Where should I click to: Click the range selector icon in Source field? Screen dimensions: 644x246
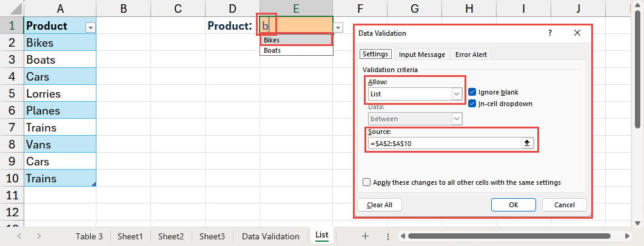click(527, 144)
